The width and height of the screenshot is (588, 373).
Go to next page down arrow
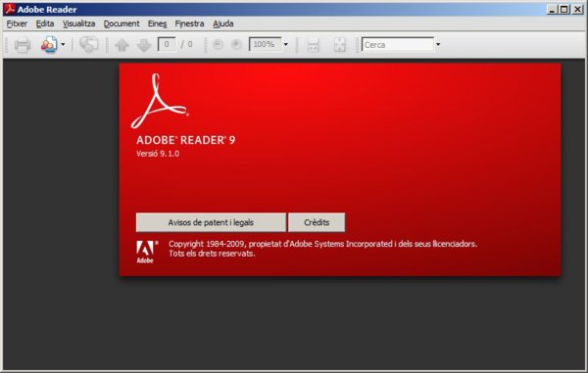(144, 45)
